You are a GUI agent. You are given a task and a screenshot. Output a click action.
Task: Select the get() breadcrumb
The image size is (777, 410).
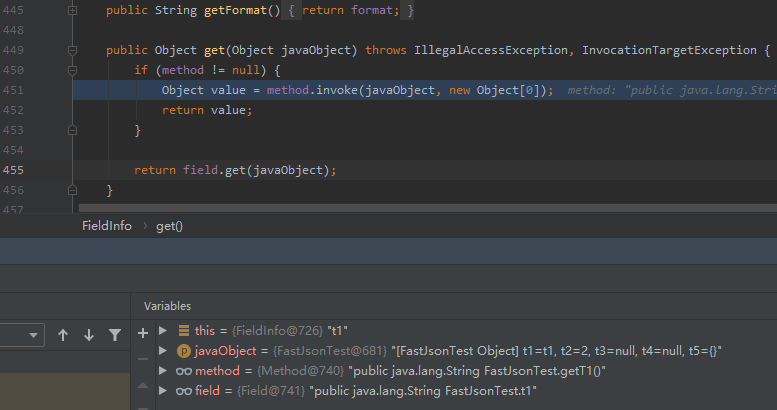click(x=169, y=226)
